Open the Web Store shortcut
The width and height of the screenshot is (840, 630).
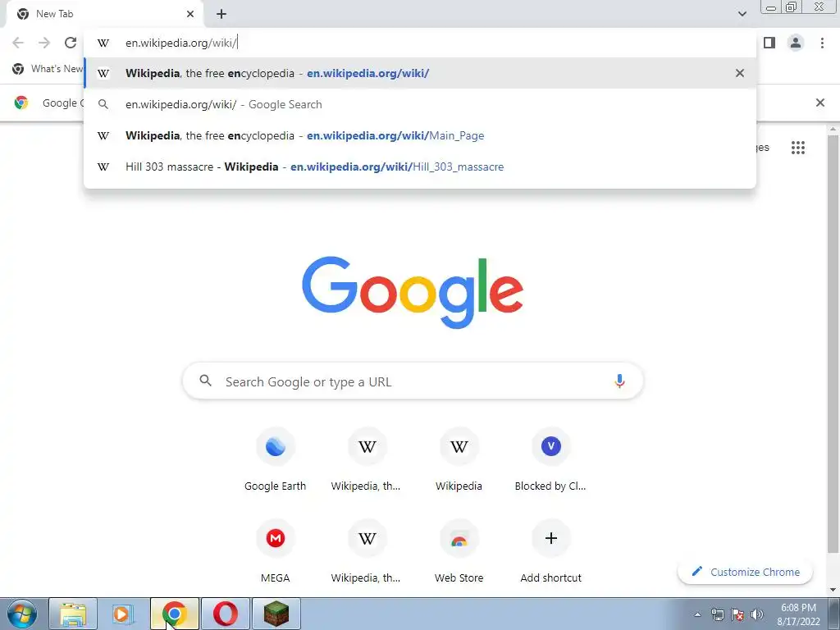point(459,552)
